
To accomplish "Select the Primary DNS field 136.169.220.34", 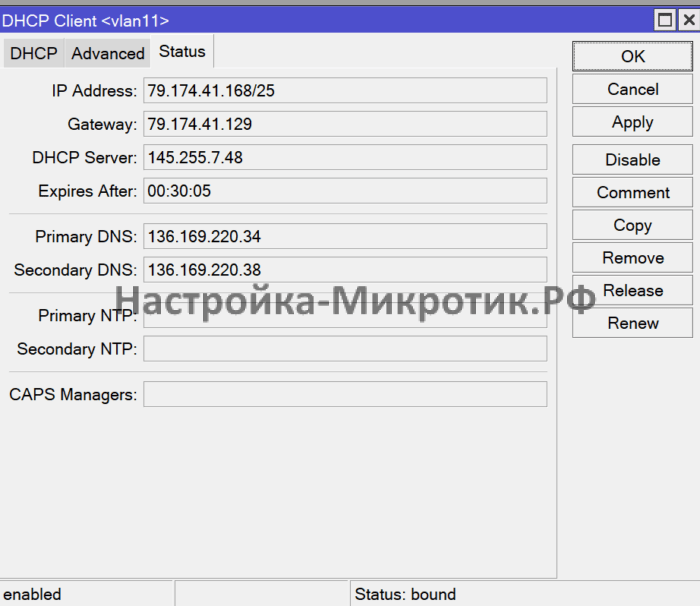I will pos(345,236).
